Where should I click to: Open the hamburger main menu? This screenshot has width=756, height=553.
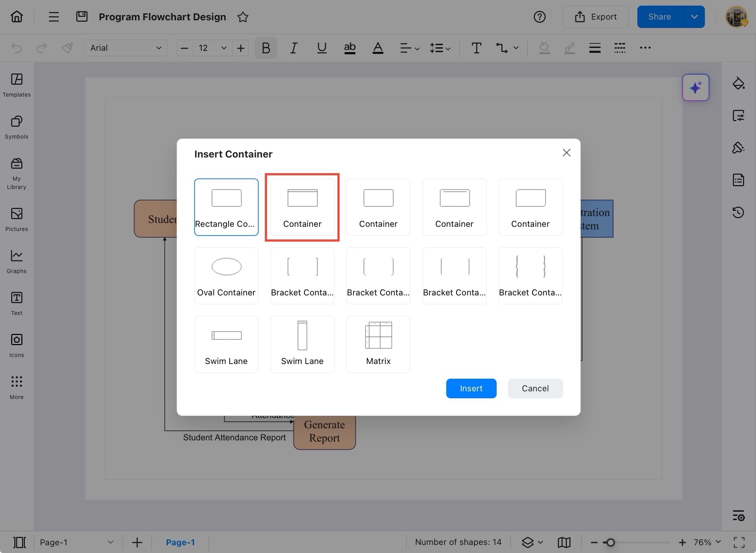[54, 17]
